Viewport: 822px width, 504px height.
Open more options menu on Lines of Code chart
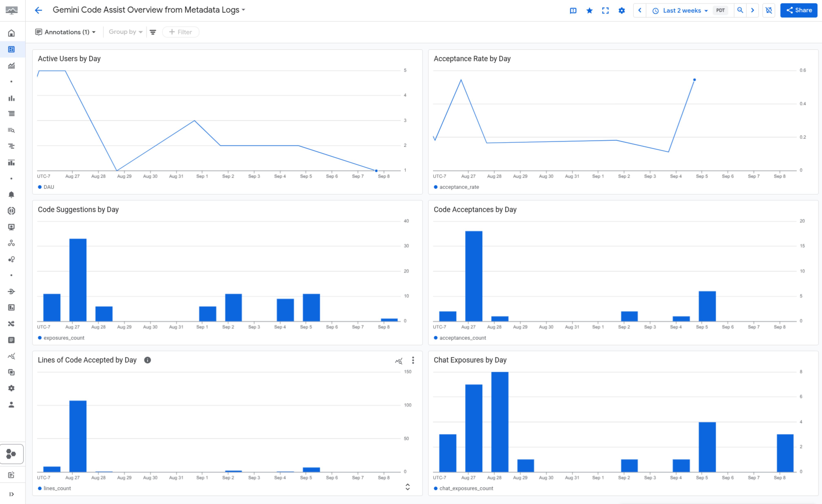point(413,360)
